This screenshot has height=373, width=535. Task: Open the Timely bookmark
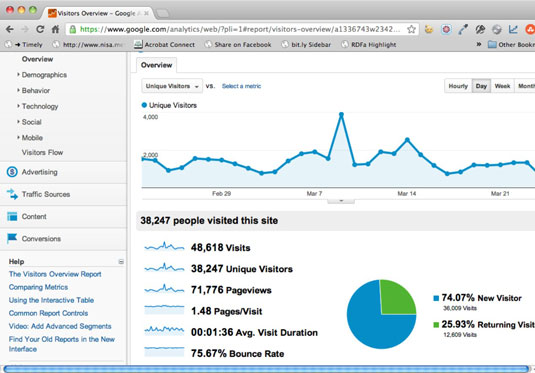24,44
